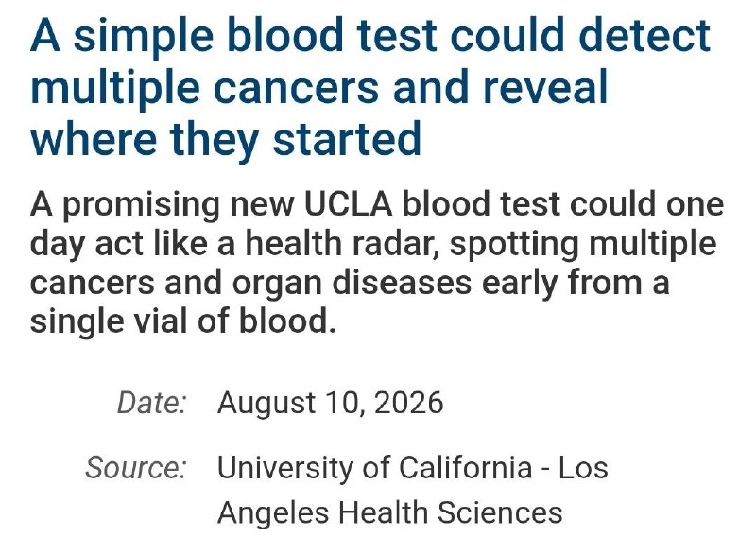
Task: Click the word "UCLA" in the summary
Action: click(x=348, y=204)
